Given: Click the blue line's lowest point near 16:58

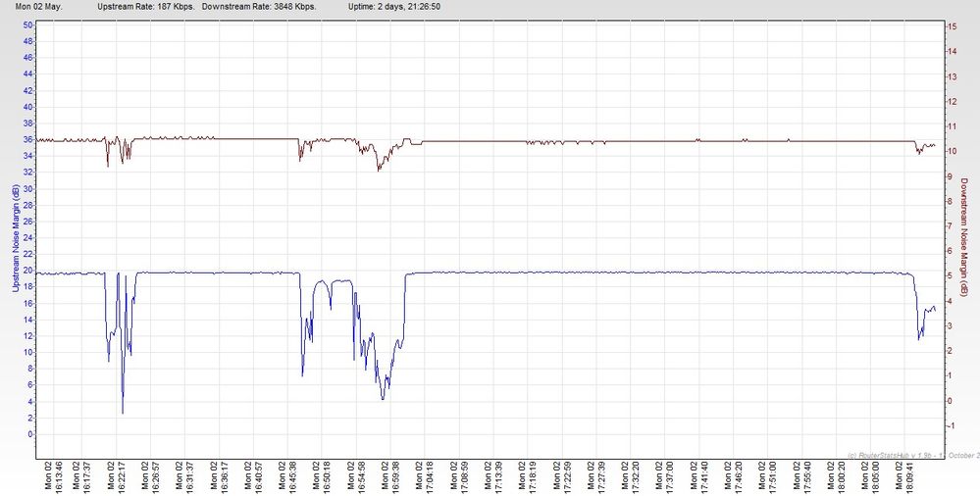Looking at the screenshot, I should (383, 398).
